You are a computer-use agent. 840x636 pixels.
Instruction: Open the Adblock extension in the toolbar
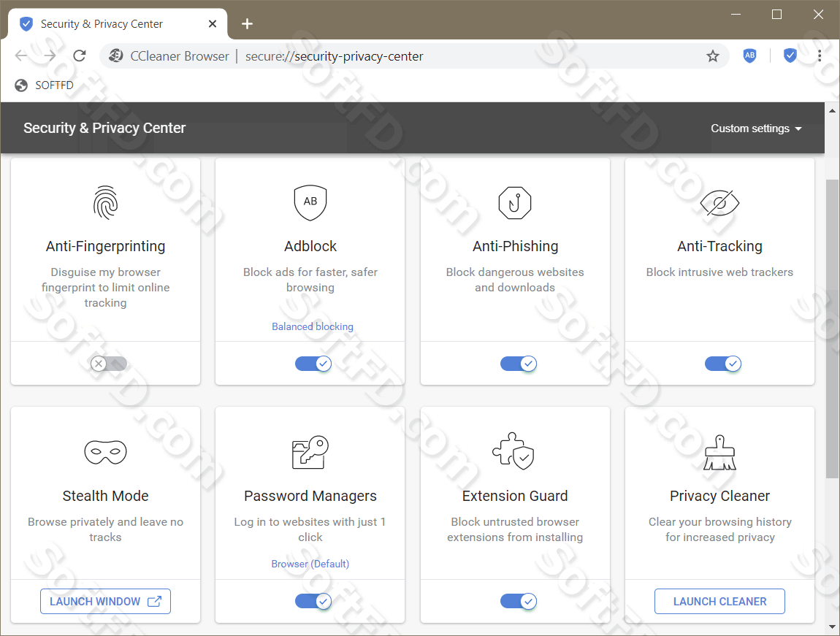coord(749,55)
